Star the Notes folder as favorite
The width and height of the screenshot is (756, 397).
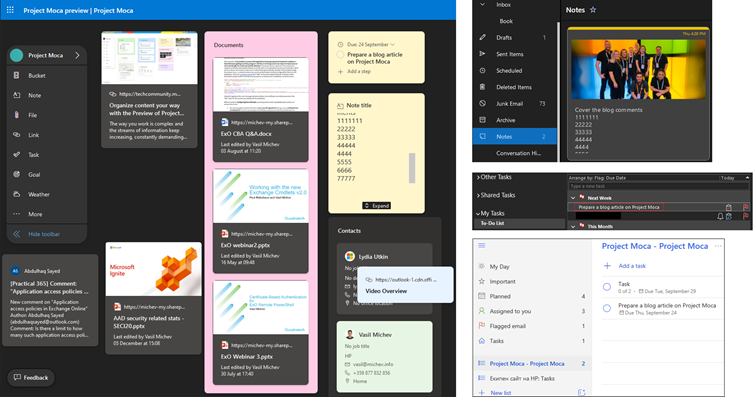[x=593, y=10]
